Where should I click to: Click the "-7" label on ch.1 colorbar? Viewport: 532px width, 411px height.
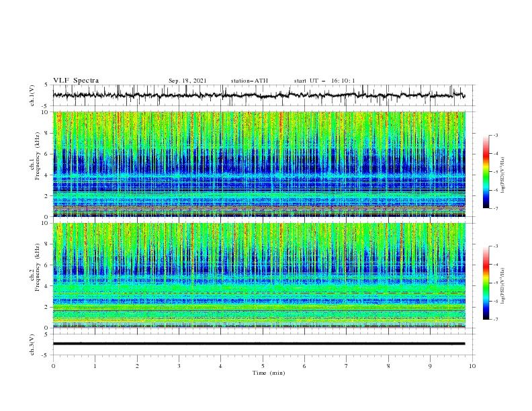tap(495, 208)
